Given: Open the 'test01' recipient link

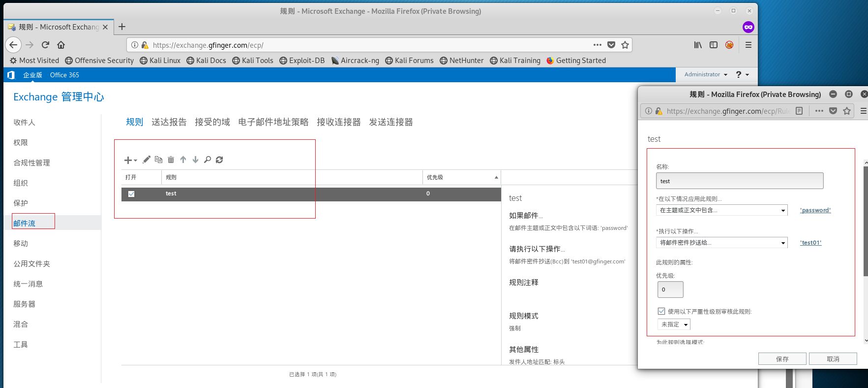Looking at the screenshot, I should 810,243.
